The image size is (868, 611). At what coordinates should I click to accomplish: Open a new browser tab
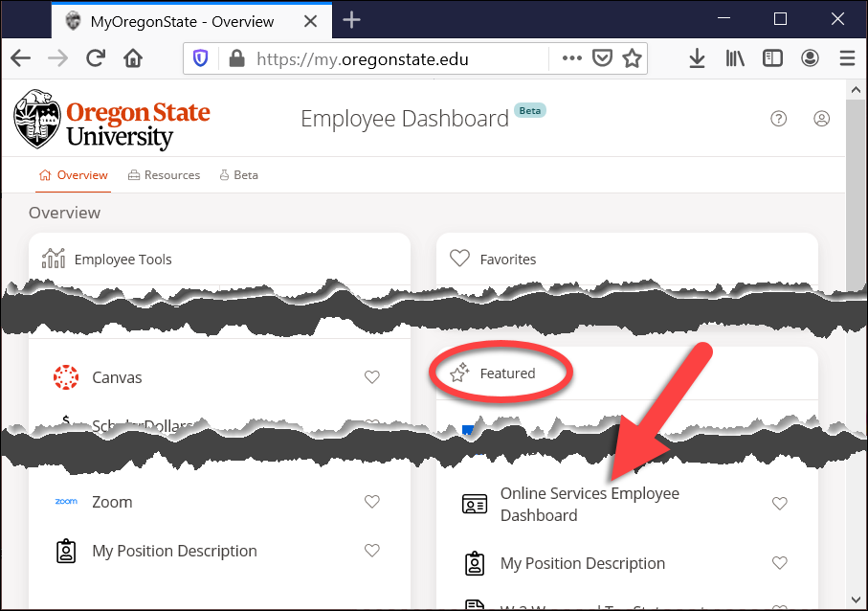[351, 20]
